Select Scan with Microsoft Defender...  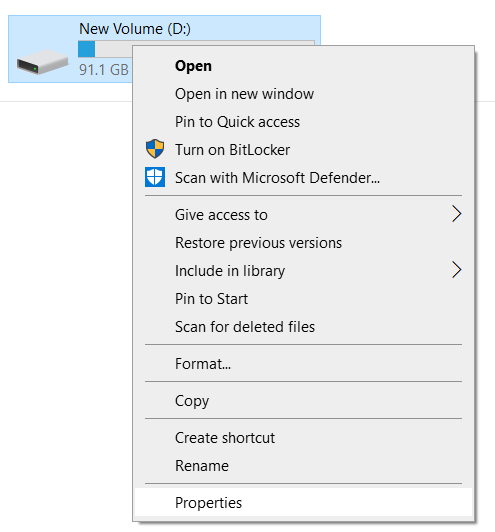(303, 178)
